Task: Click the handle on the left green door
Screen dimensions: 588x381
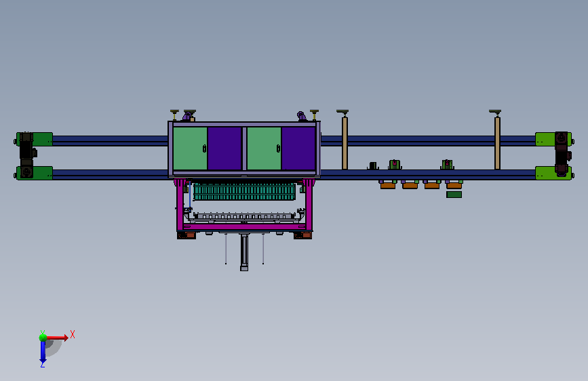Action: coord(204,149)
